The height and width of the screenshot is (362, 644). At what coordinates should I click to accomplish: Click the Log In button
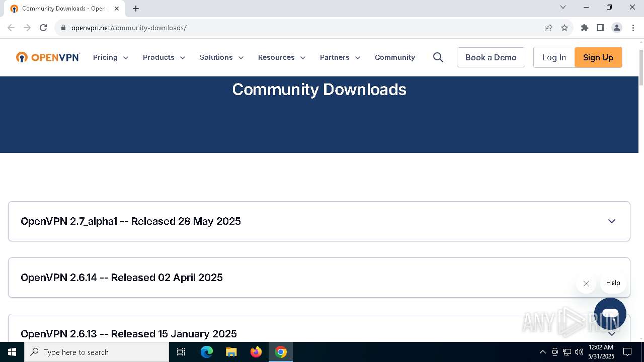[x=554, y=57]
